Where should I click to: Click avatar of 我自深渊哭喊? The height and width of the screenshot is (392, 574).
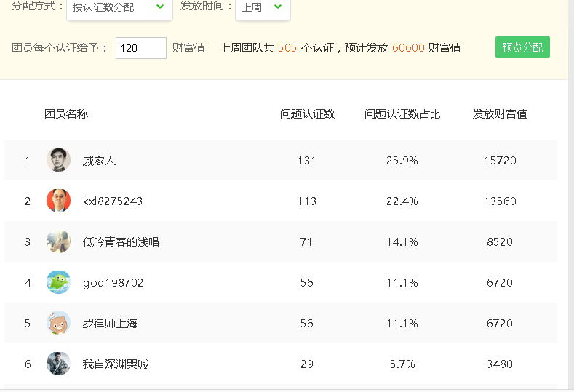(59, 364)
